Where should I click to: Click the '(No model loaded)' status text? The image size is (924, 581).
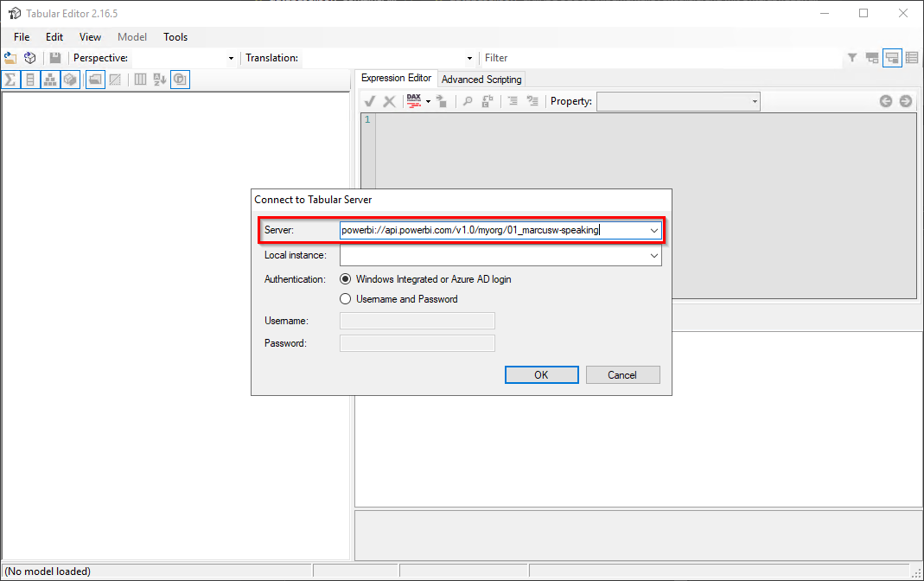tap(48, 571)
